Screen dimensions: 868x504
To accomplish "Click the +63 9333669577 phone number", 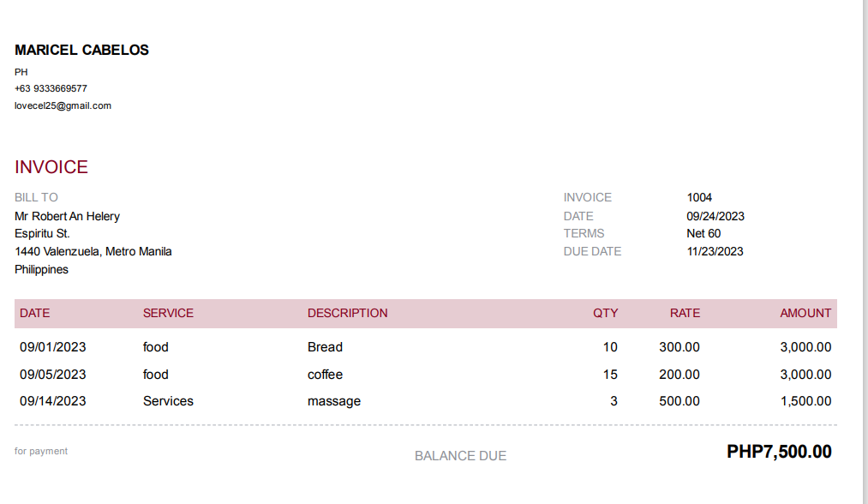I will pos(51,88).
